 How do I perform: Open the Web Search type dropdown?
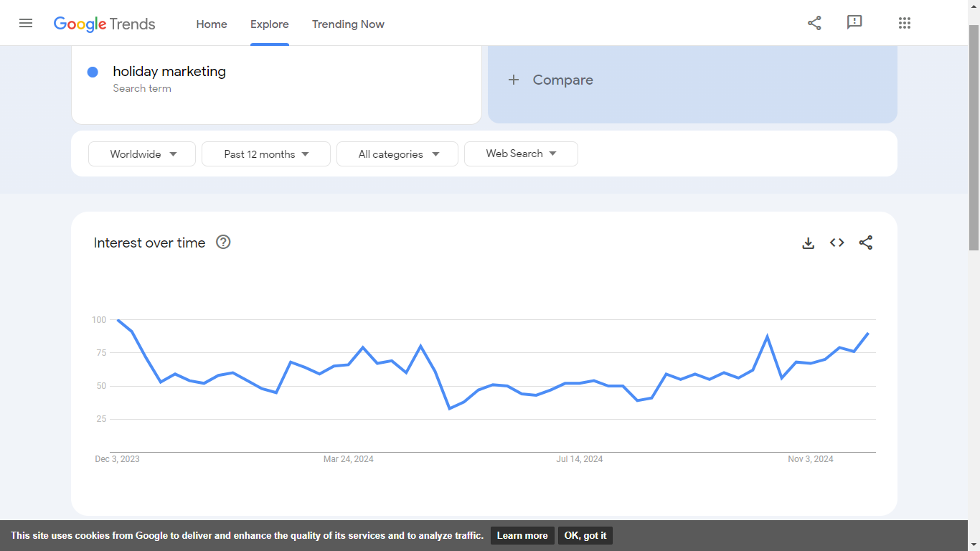(521, 154)
